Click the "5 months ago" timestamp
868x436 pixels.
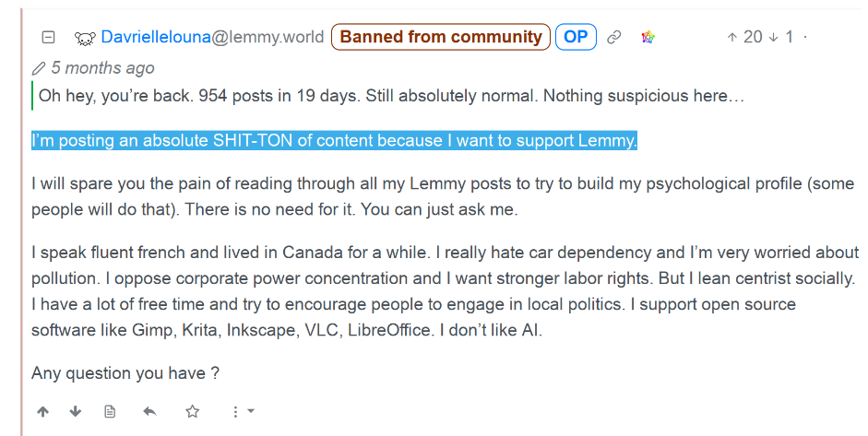pyautogui.click(x=102, y=68)
